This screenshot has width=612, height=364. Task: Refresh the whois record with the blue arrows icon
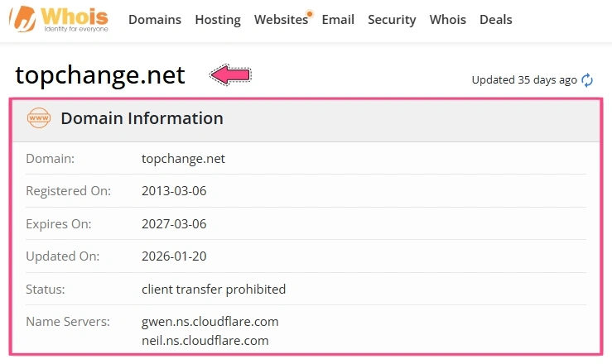click(587, 80)
